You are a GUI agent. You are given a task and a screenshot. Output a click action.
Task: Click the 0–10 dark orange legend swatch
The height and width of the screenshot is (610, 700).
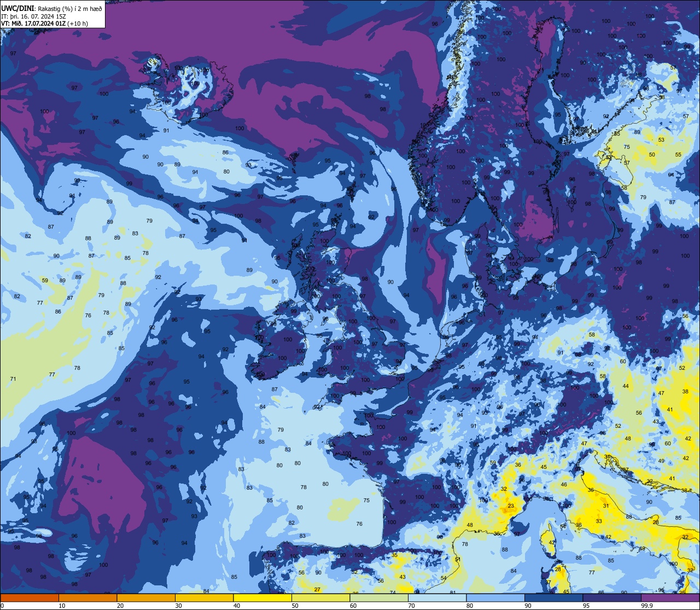tap(30, 597)
